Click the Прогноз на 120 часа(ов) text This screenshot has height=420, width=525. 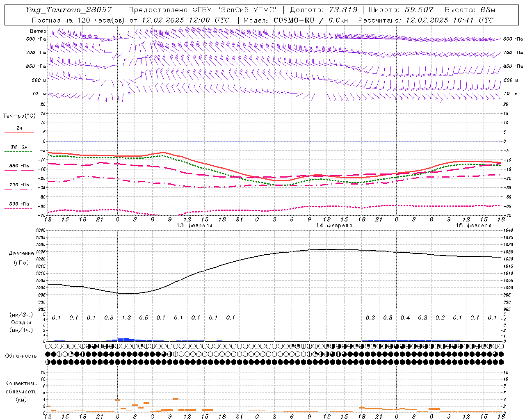pos(79,20)
